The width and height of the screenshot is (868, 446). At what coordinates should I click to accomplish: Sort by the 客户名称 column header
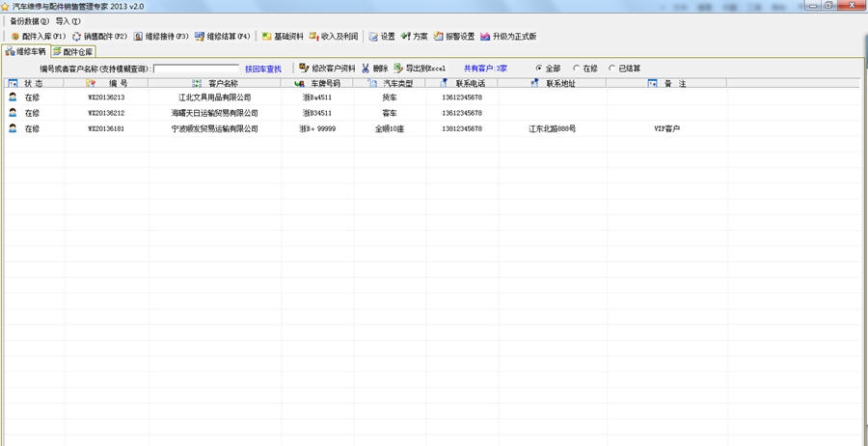tap(215, 83)
